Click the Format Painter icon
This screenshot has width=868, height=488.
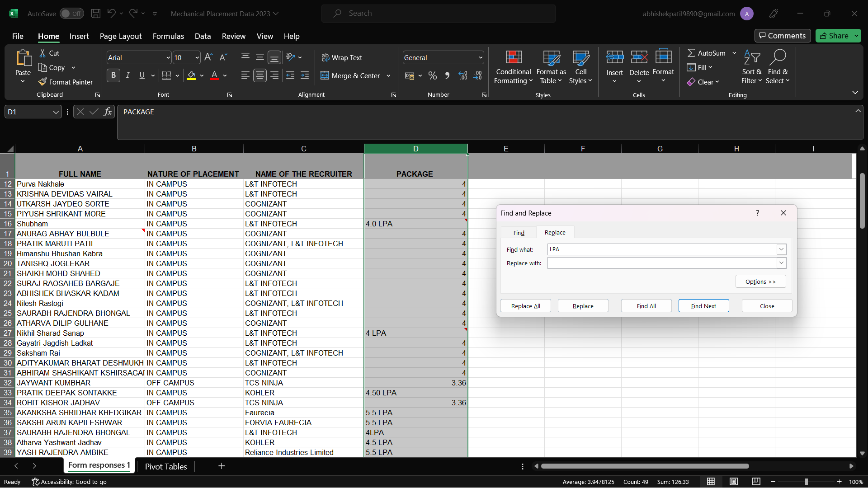[43, 82]
